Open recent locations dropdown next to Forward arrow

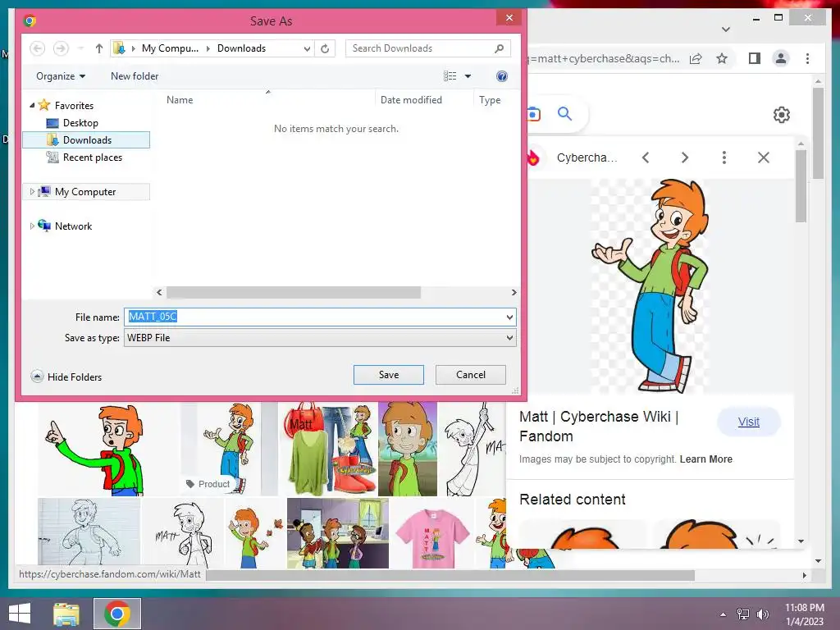(81, 48)
